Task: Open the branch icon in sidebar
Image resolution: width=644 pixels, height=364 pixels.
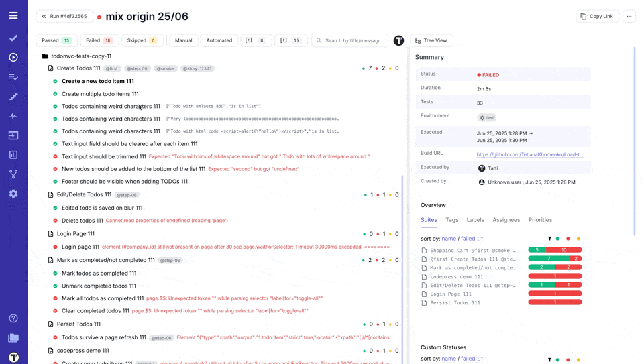Action: point(13,174)
